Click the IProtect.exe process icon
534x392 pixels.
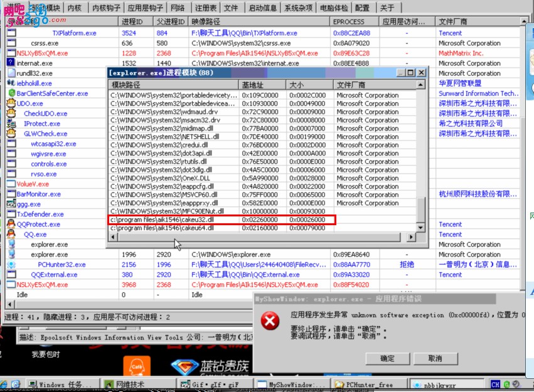(11, 124)
